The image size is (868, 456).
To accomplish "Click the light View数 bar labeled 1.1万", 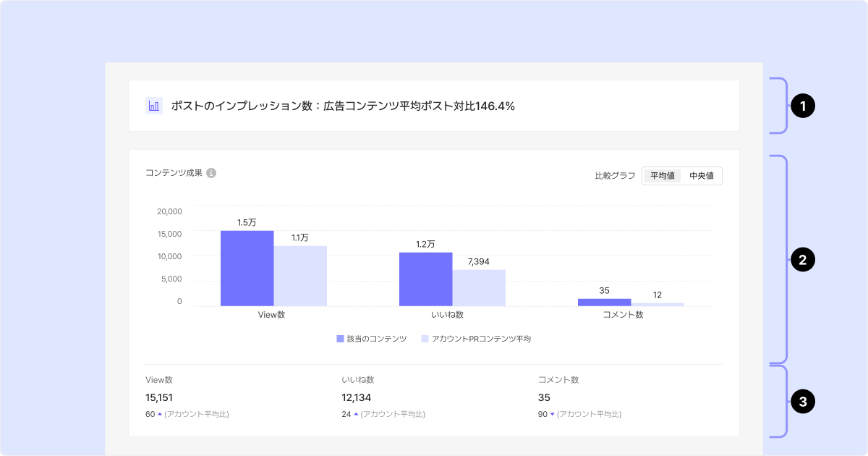I will (300, 276).
